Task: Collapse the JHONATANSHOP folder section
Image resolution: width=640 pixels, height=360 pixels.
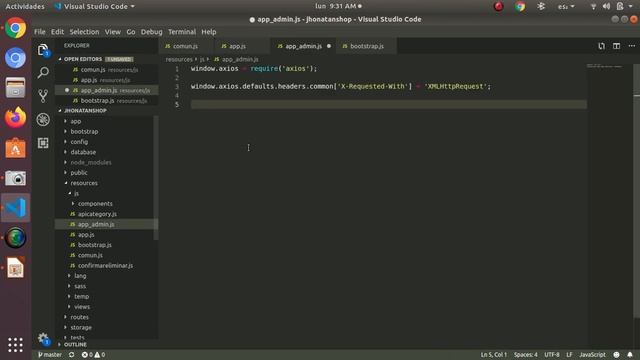Action: 85,111
